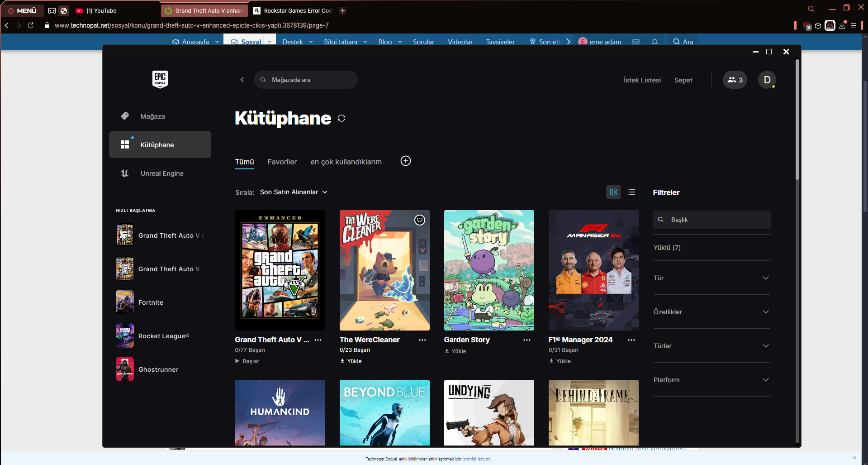Filter by Yüklü (7) installed games
The width and height of the screenshot is (868, 465).
point(667,248)
